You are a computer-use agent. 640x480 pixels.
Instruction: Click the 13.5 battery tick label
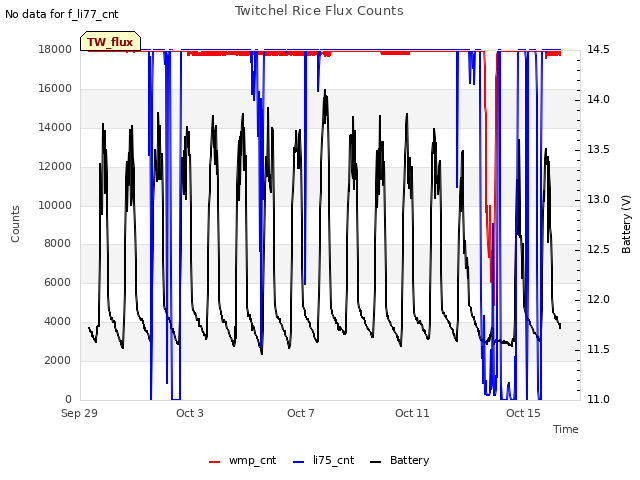pyautogui.click(x=598, y=149)
